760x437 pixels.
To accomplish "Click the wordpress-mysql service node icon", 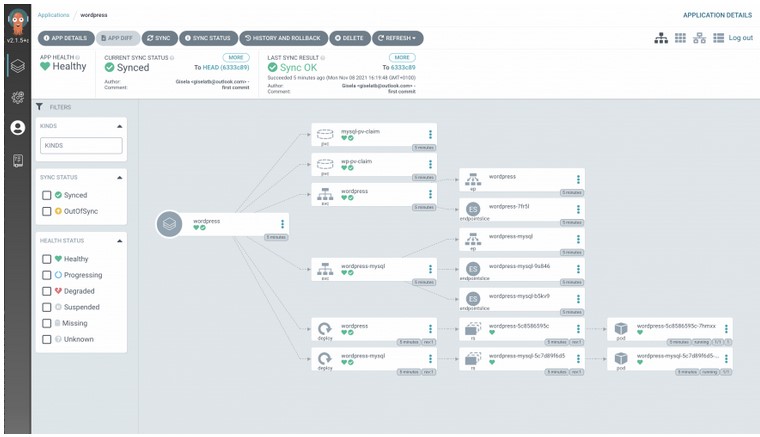I will click(x=325, y=269).
